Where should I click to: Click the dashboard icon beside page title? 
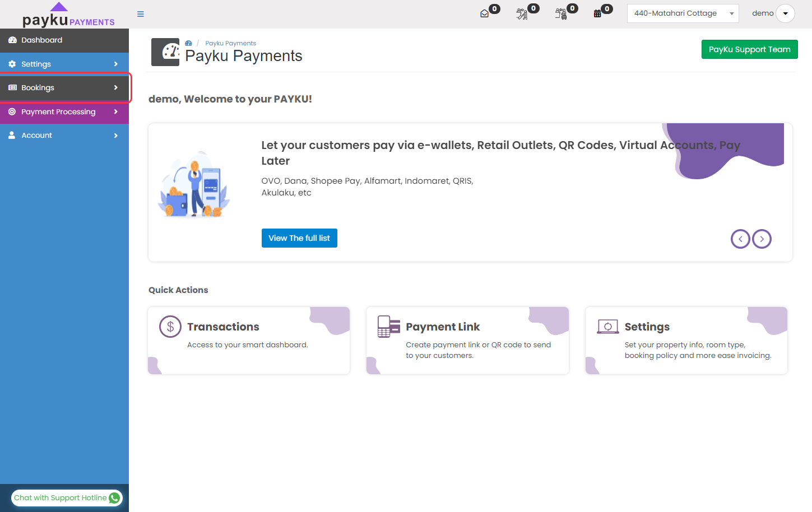[165, 52]
